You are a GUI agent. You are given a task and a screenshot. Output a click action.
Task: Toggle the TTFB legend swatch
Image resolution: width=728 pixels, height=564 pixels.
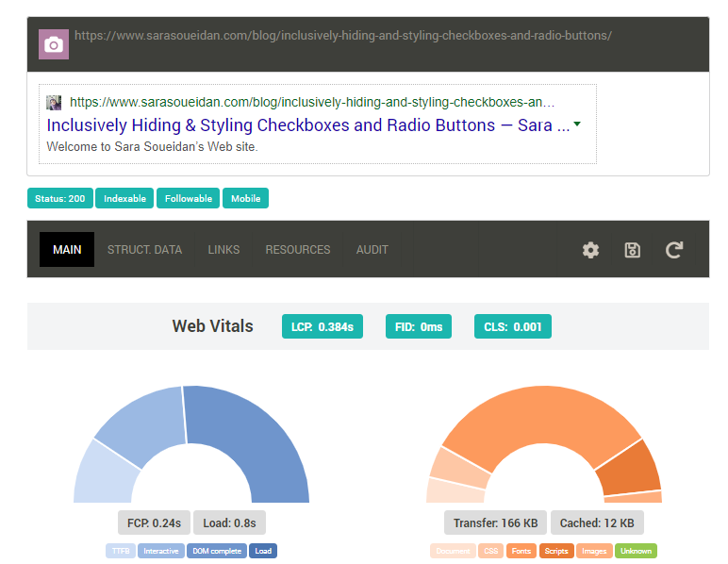click(121, 551)
